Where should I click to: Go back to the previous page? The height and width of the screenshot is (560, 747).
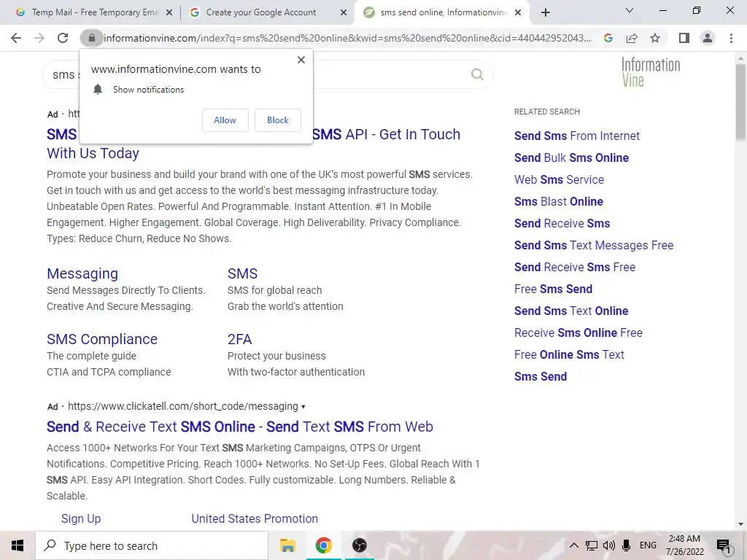(16, 38)
